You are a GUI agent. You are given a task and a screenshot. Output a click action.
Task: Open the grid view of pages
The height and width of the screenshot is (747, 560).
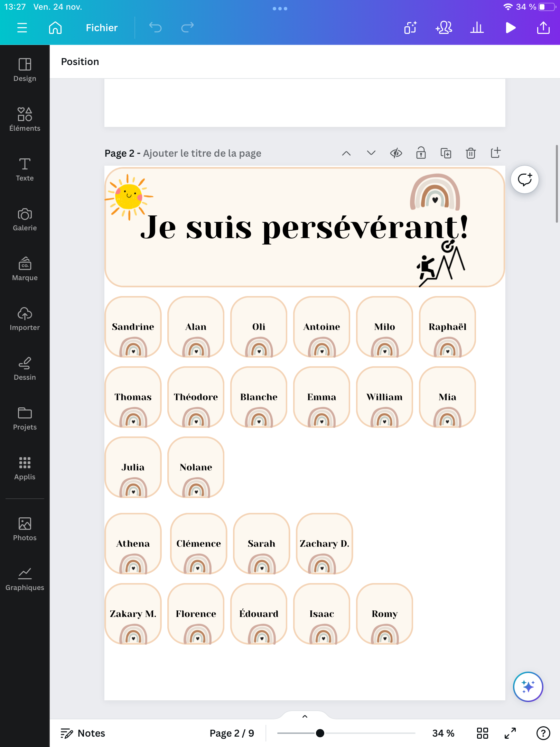pos(483,733)
